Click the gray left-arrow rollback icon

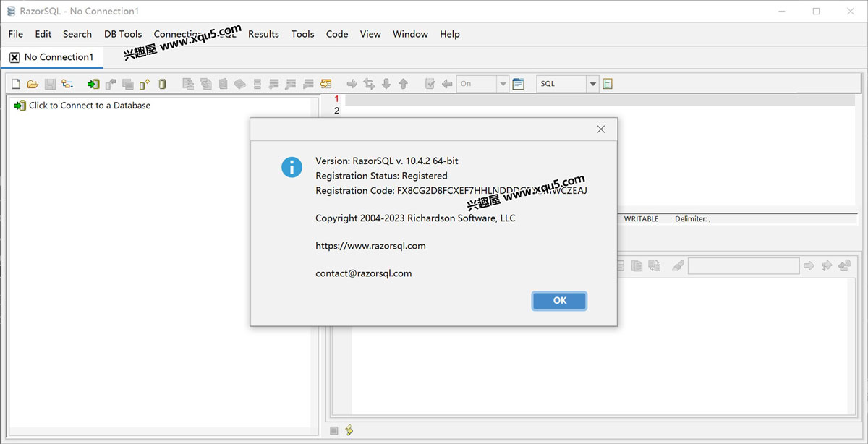click(x=447, y=84)
